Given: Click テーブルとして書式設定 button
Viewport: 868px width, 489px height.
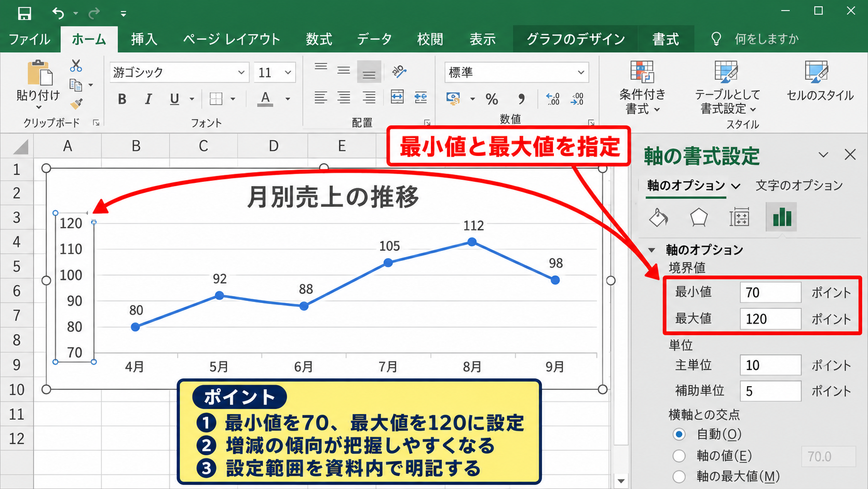Looking at the screenshot, I should [727, 87].
